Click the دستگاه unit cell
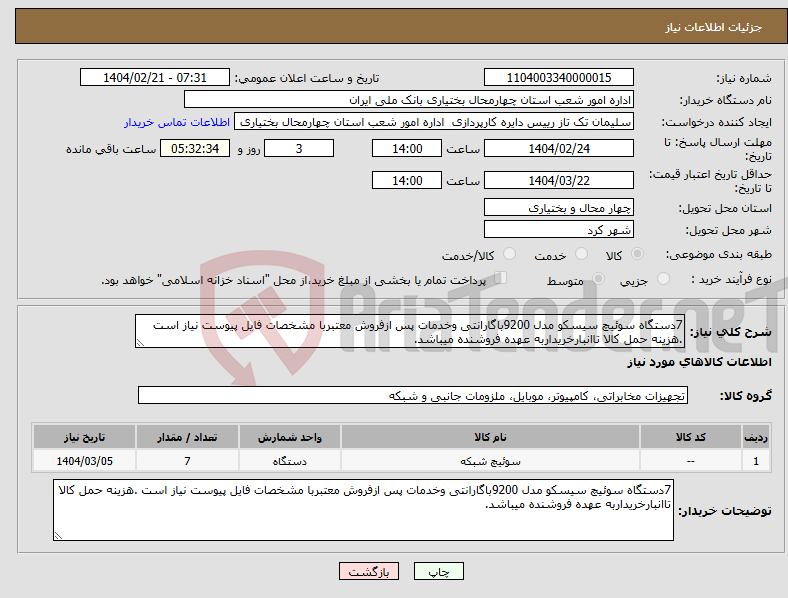This screenshot has width=788, height=598. [289, 460]
